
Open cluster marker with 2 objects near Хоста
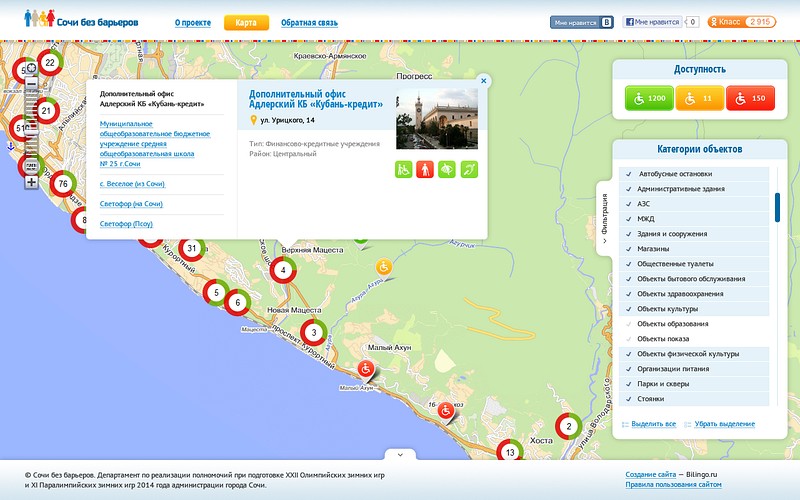click(569, 427)
